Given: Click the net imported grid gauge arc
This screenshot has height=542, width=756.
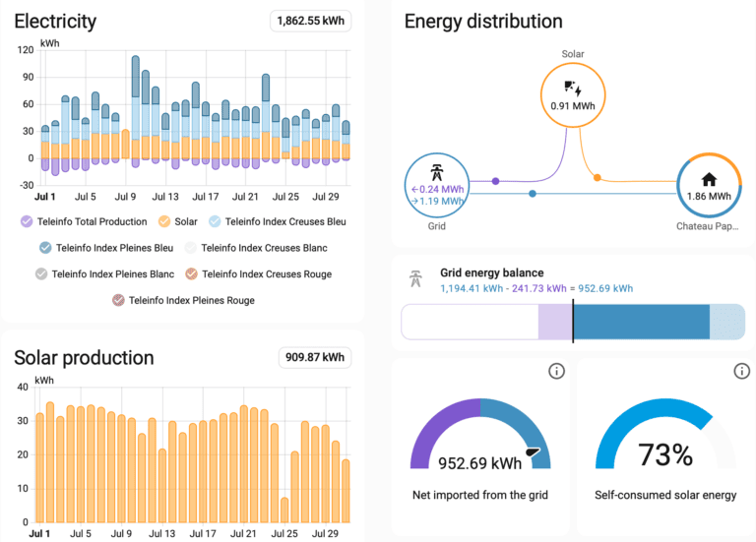Looking at the screenshot, I should (x=480, y=433).
